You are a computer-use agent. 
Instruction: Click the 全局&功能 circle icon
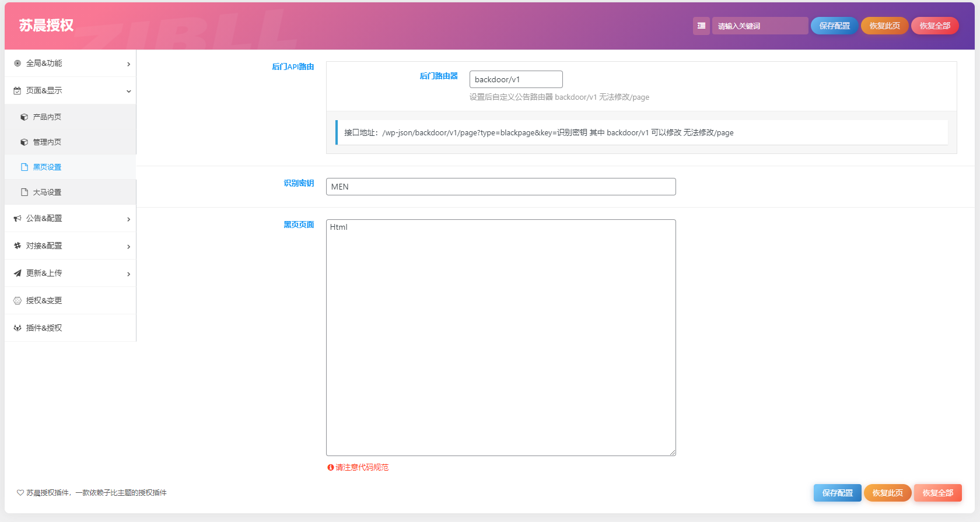[17, 63]
